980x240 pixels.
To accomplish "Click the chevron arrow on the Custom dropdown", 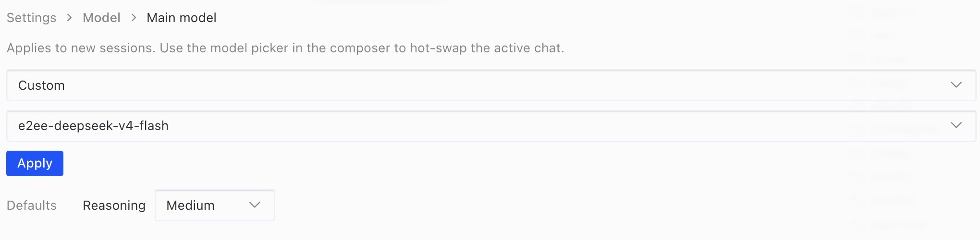I will coord(956,85).
